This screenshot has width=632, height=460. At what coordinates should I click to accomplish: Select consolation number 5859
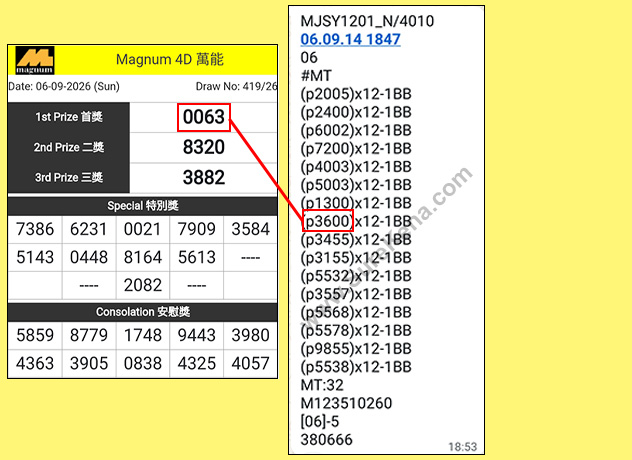pyautogui.click(x=35, y=335)
